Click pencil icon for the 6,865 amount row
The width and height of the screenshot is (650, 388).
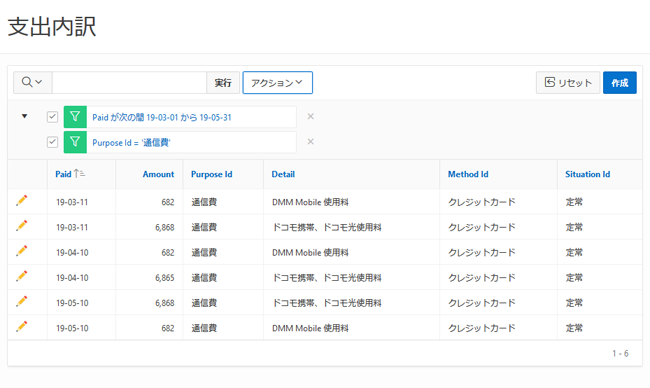coord(22,276)
